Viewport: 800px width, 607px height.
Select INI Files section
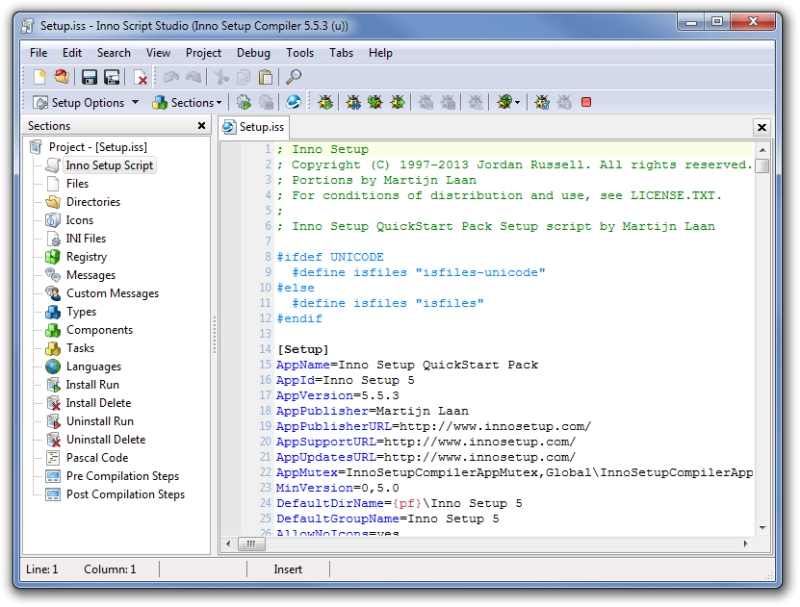tap(86, 238)
